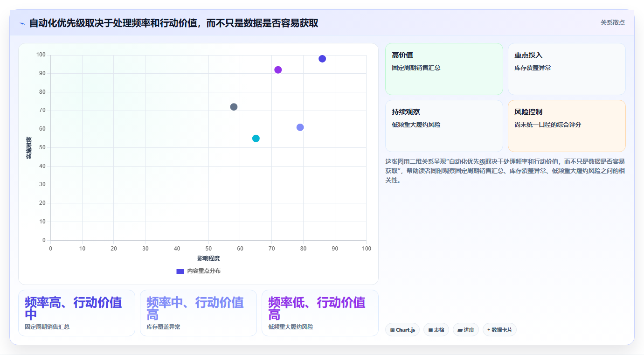Select the gray scatter point near 72

click(x=234, y=107)
